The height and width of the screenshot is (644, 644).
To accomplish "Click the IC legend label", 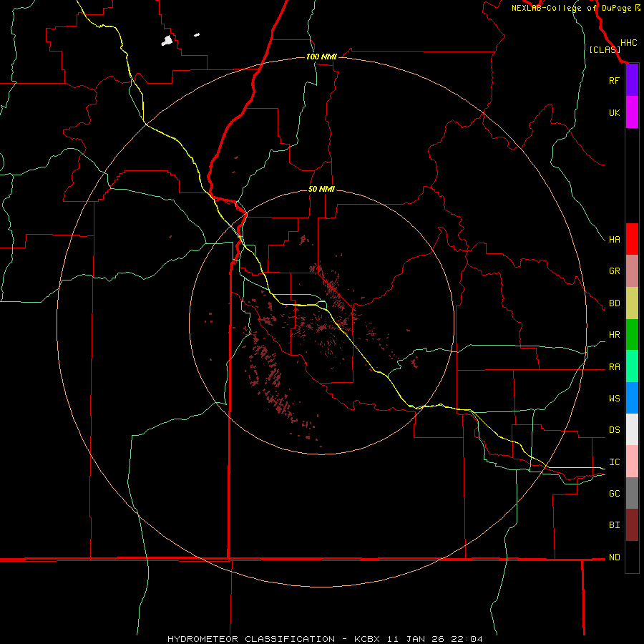I will (x=614, y=462).
